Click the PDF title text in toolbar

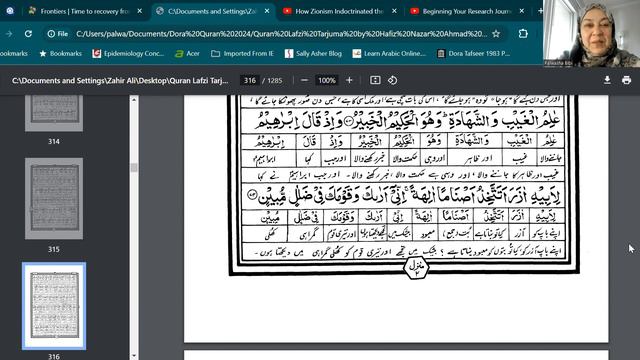pos(120,80)
